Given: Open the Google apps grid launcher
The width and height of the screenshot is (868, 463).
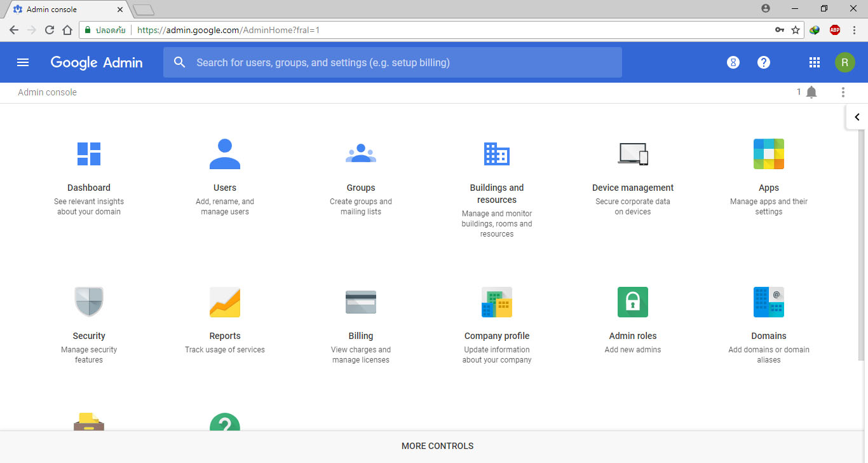Looking at the screenshot, I should pos(815,62).
